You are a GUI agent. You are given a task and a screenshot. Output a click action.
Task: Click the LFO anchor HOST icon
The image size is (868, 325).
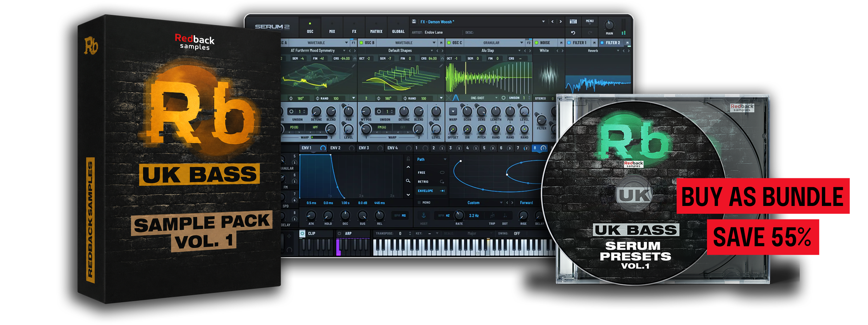pyautogui.click(x=424, y=215)
